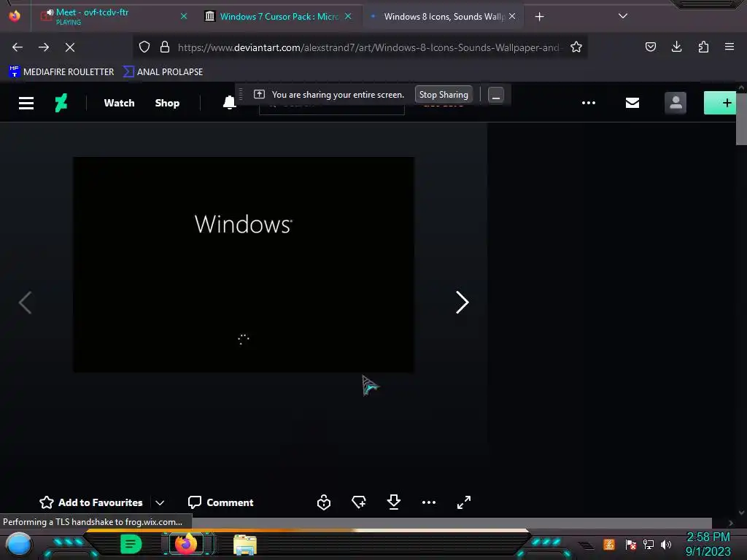747x560 pixels.
Task: Open DeviantArt messages envelope
Action: click(x=632, y=103)
